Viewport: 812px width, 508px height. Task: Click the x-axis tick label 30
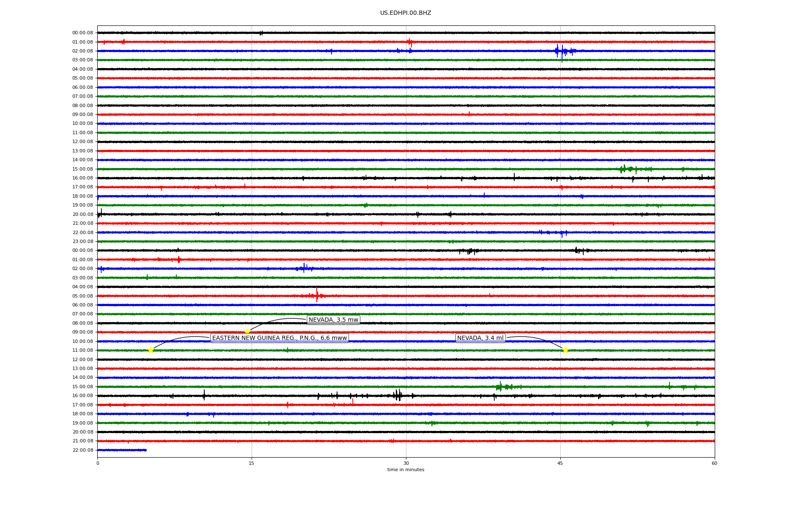click(406, 463)
